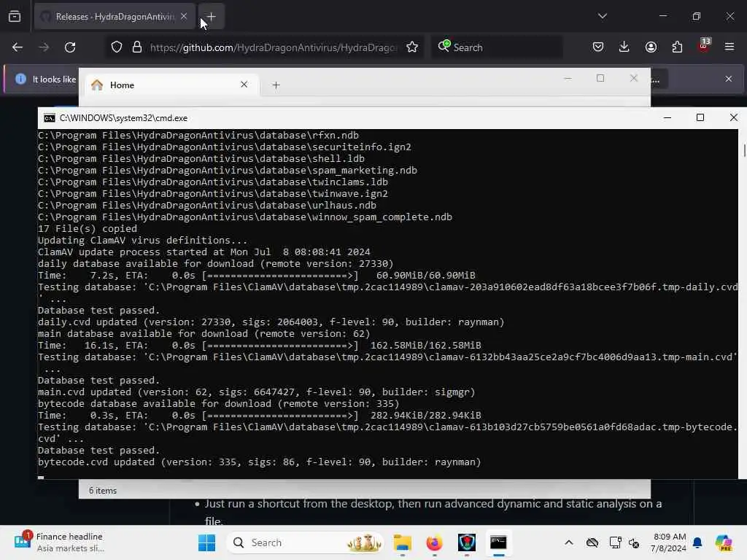The height and width of the screenshot is (560, 747).
Task: Reload the current GitHub page
Action: [x=70, y=47]
